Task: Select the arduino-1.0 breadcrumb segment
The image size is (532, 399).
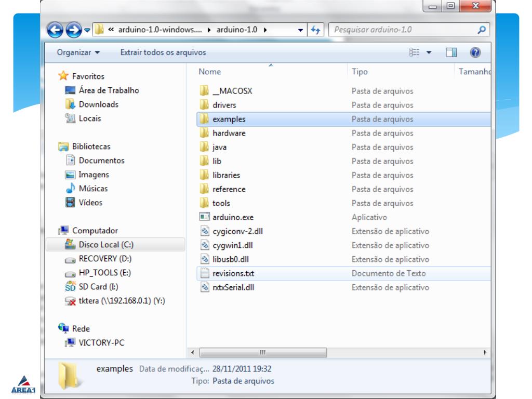Action: coord(237,30)
